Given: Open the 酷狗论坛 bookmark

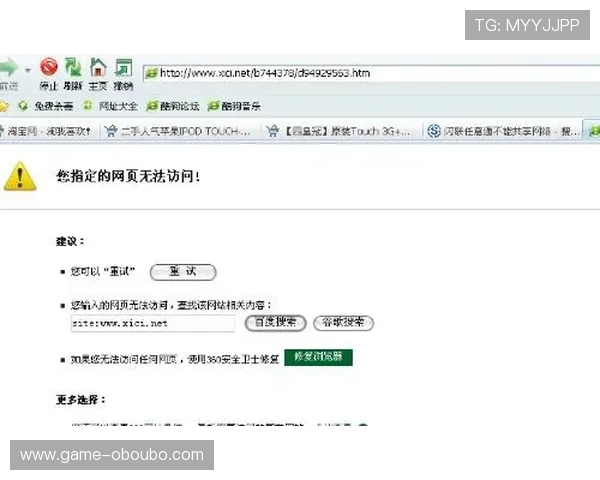Looking at the screenshot, I should pyautogui.click(x=173, y=106).
